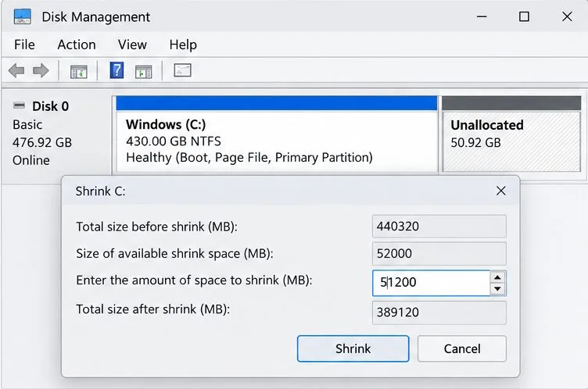Click the Properties toolbar icon

pos(183,70)
